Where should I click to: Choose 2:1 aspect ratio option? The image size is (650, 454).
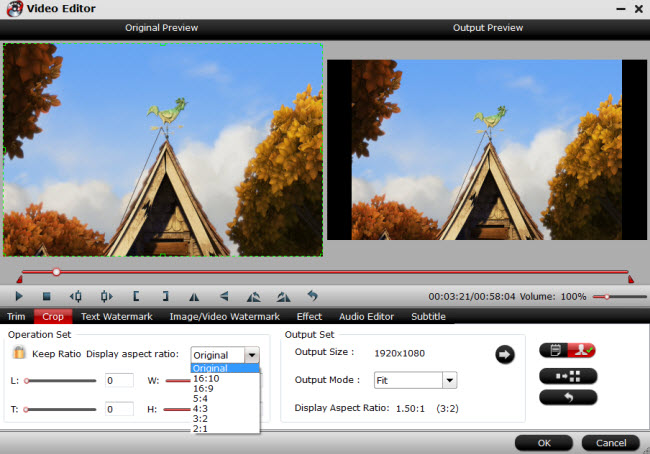tap(225, 428)
